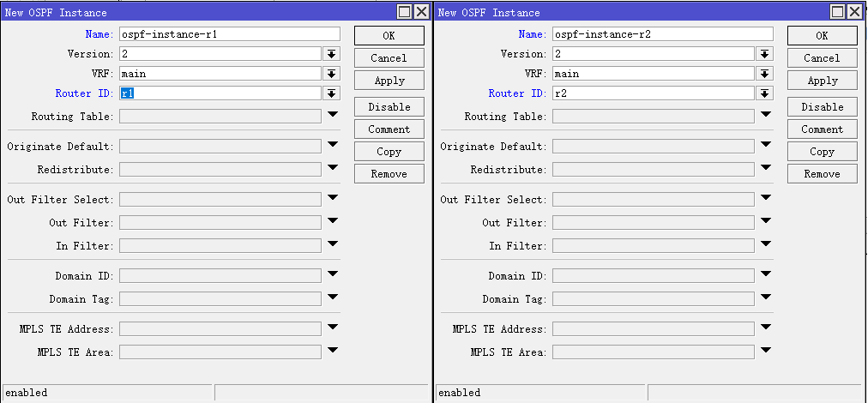Open Version dropdown in ospf-instance-r1 dialog

332,54
